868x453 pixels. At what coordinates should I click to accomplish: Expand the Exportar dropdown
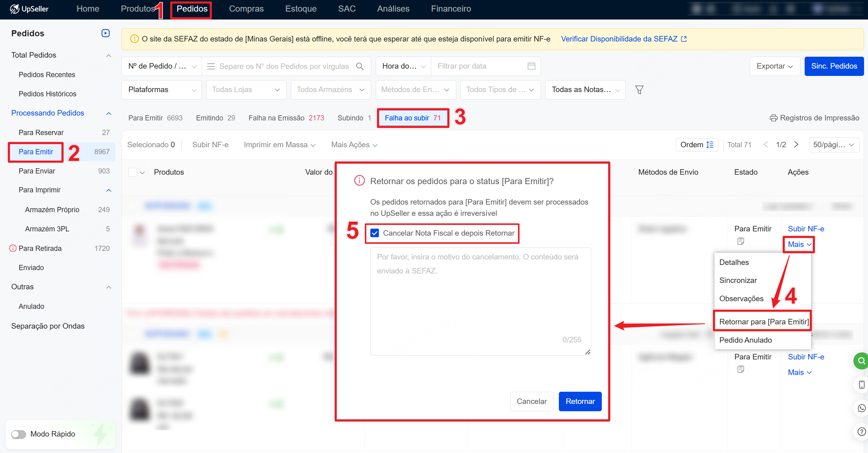click(774, 66)
